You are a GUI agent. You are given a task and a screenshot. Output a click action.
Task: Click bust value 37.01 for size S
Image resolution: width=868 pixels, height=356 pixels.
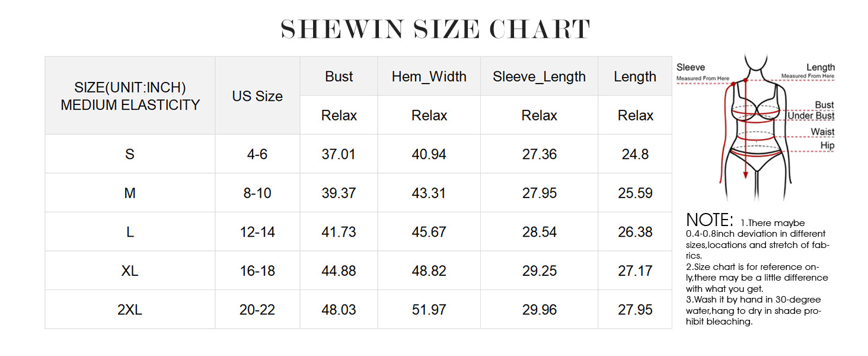(339, 154)
